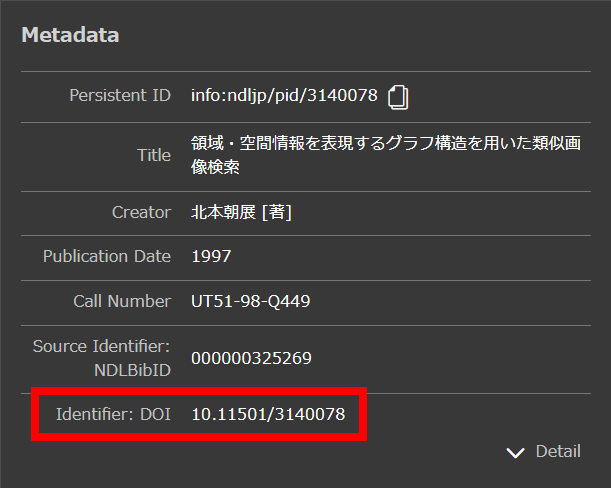Expand metadata via the Detail text

point(557,451)
